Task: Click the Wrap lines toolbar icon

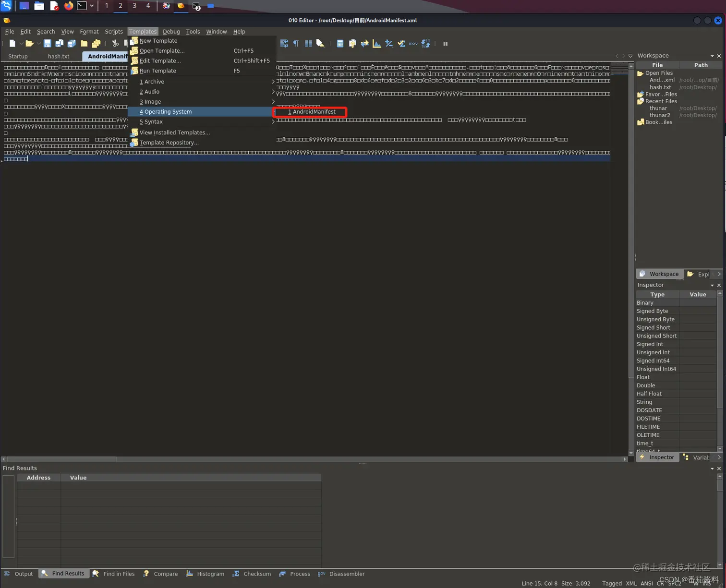Action: 284,43
